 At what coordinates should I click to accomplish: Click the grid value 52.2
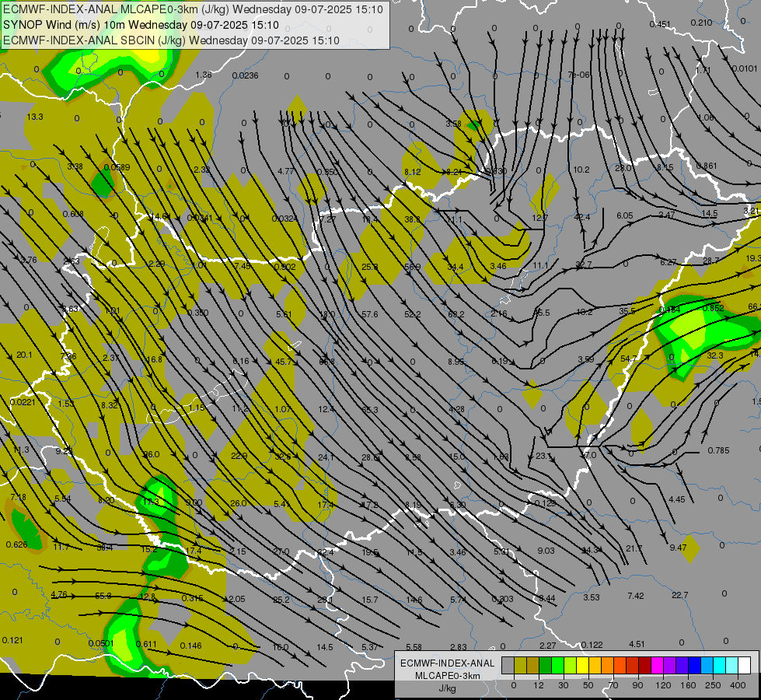click(413, 315)
